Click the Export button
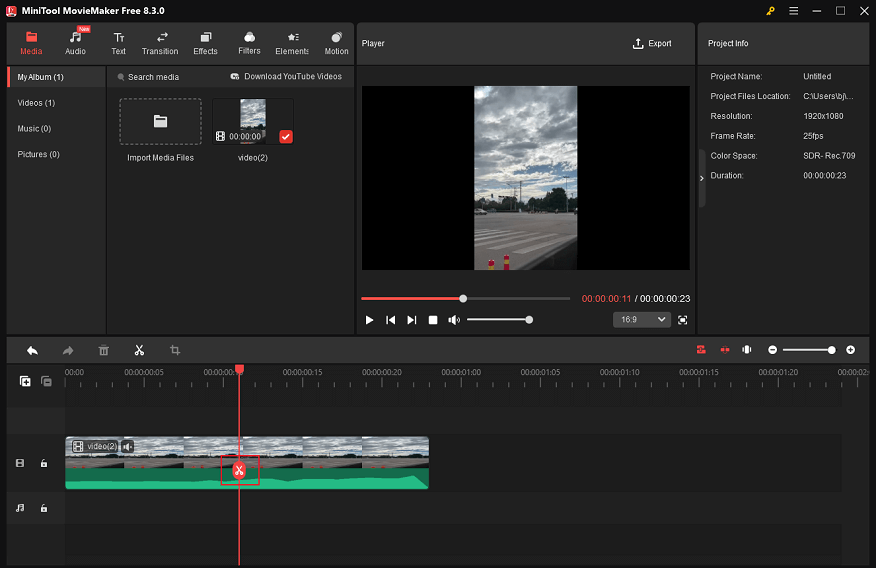Image resolution: width=876 pixels, height=568 pixels. tap(652, 44)
